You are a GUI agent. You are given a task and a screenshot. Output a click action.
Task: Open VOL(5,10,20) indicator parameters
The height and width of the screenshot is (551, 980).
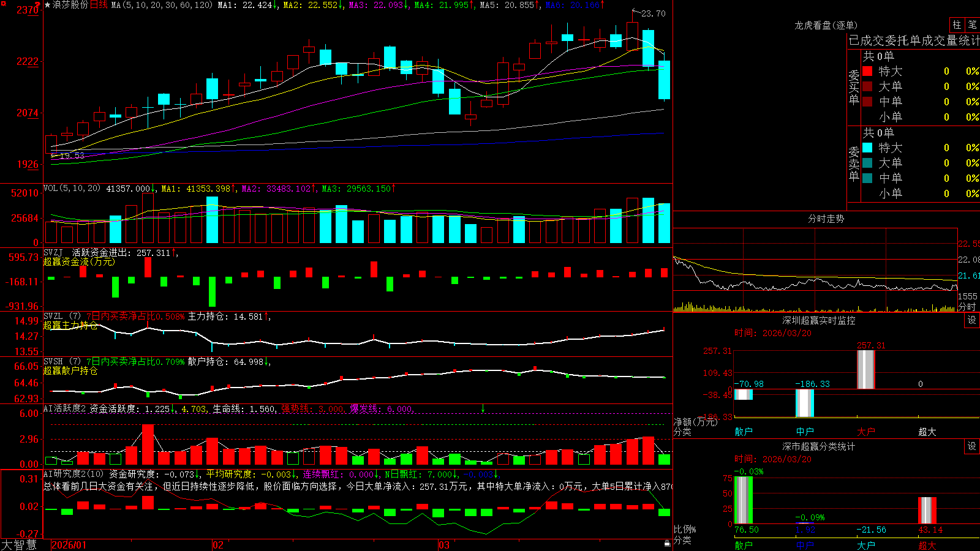pyautogui.click(x=72, y=189)
